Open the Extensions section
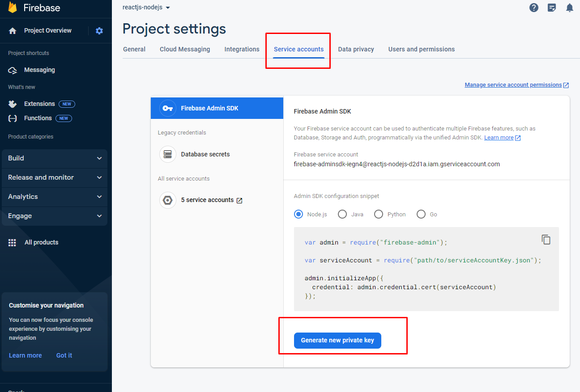 tap(39, 104)
